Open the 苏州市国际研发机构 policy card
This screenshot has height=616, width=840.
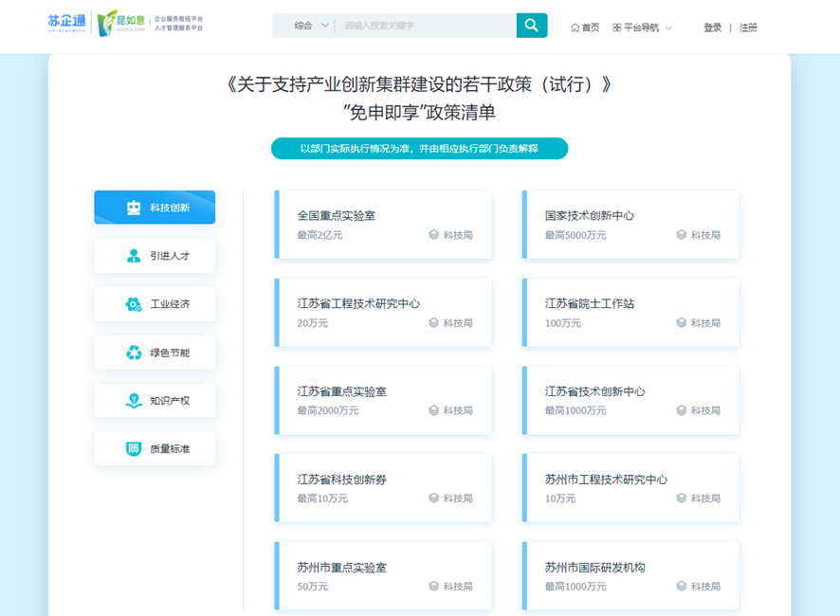point(631,576)
